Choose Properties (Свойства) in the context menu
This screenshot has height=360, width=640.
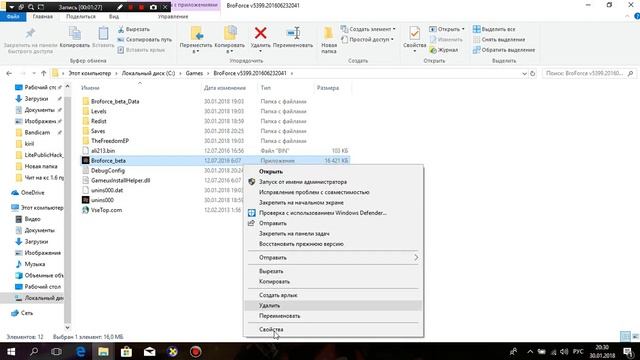click(x=333, y=329)
